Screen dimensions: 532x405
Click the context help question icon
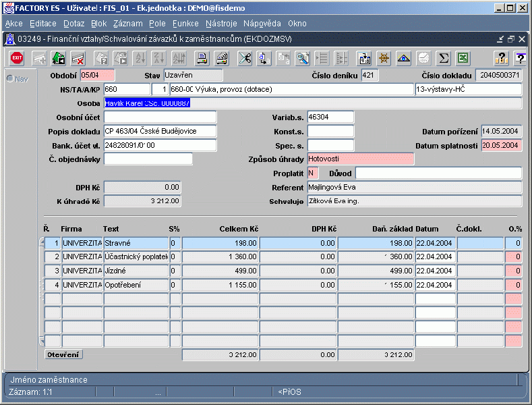click(x=520, y=58)
